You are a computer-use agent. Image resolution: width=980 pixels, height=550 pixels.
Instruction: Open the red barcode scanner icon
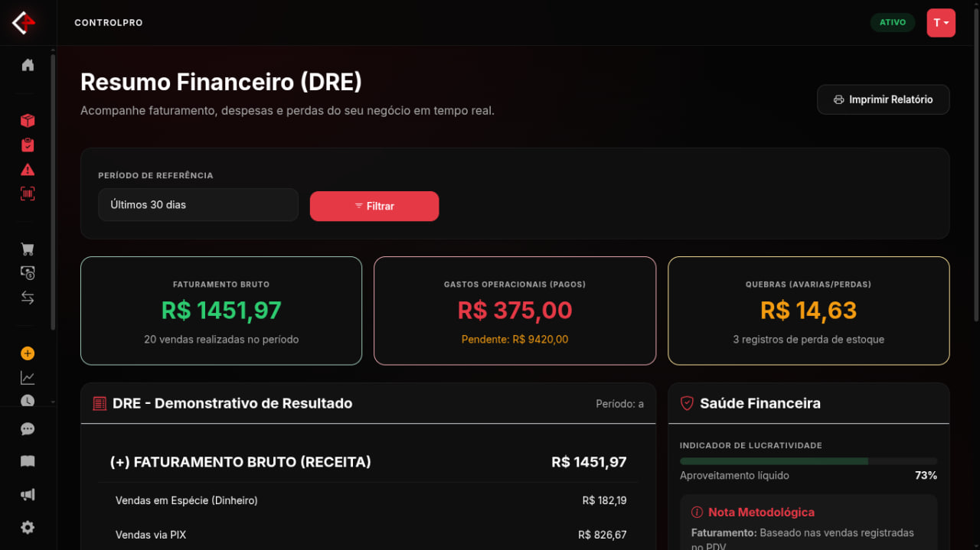pos(28,194)
